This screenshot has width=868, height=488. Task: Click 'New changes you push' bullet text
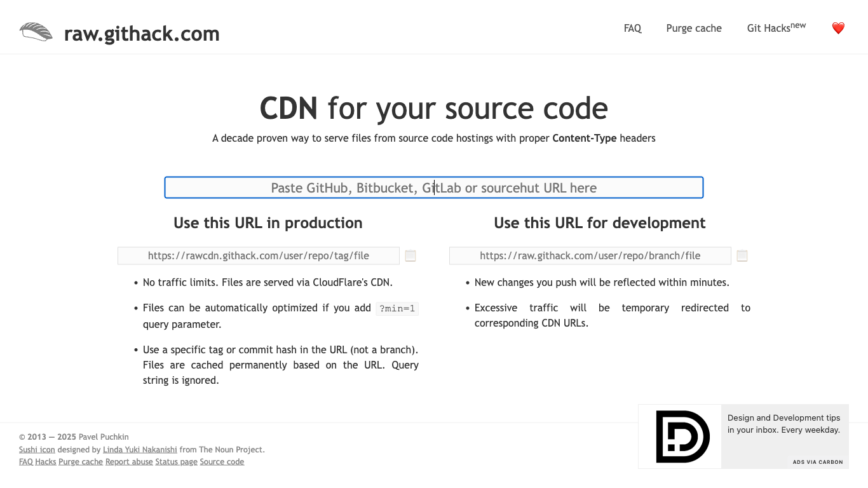pos(602,282)
